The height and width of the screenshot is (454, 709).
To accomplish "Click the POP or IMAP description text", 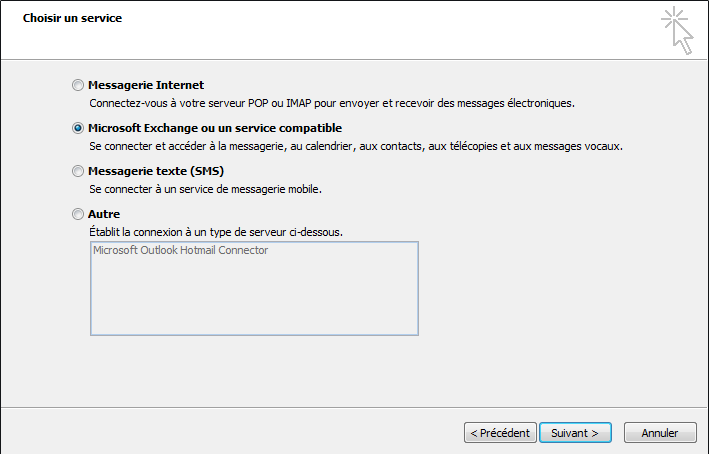I will [x=331, y=103].
